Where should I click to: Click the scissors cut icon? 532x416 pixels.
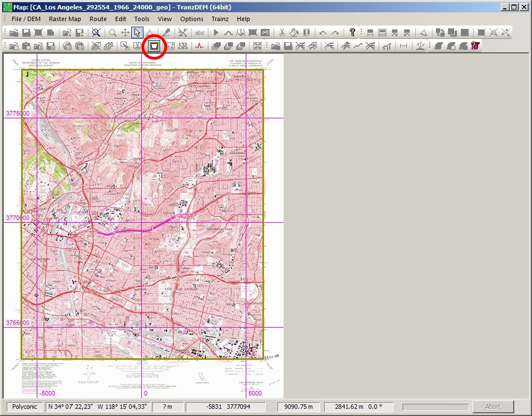[282, 33]
